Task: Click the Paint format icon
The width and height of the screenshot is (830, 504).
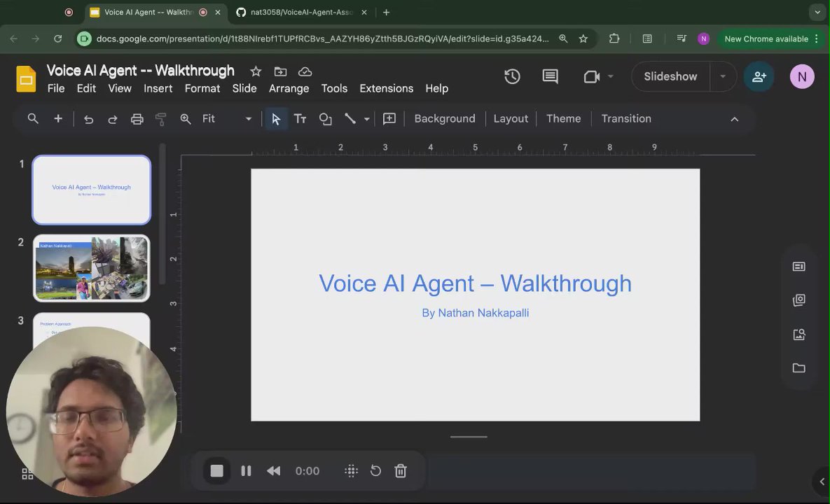Action: pyautogui.click(x=160, y=119)
